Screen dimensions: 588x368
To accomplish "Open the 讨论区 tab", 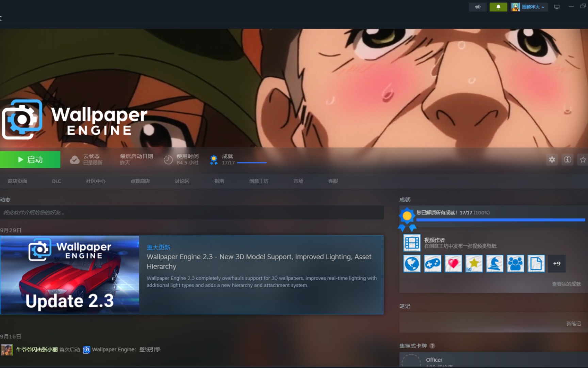I will tap(182, 181).
